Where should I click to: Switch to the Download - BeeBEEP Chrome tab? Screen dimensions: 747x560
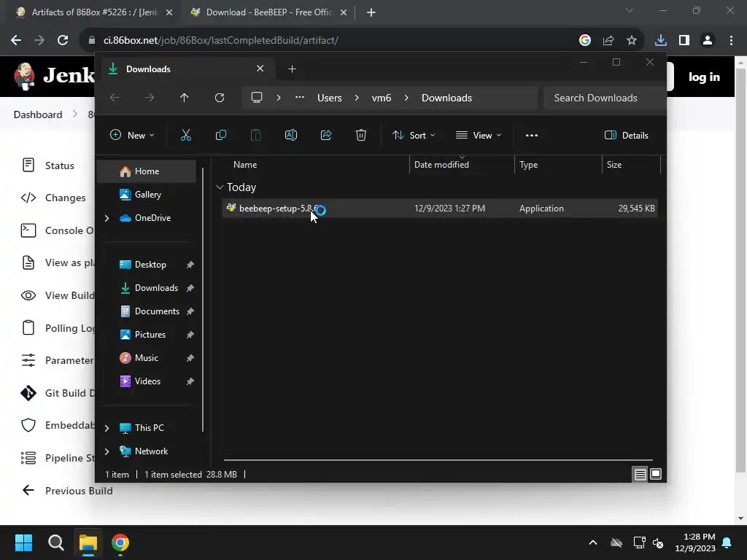268,12
